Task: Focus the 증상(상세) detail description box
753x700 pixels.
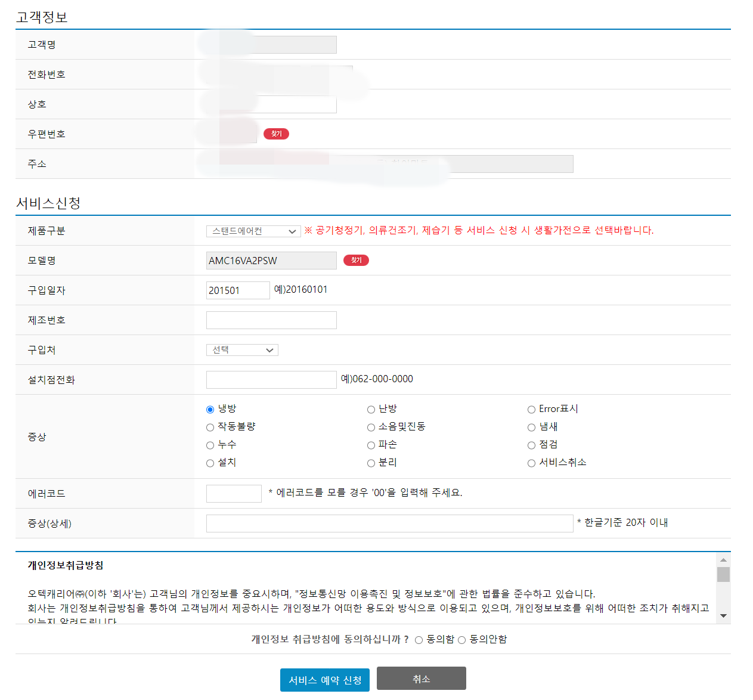Action: [389, 523]
